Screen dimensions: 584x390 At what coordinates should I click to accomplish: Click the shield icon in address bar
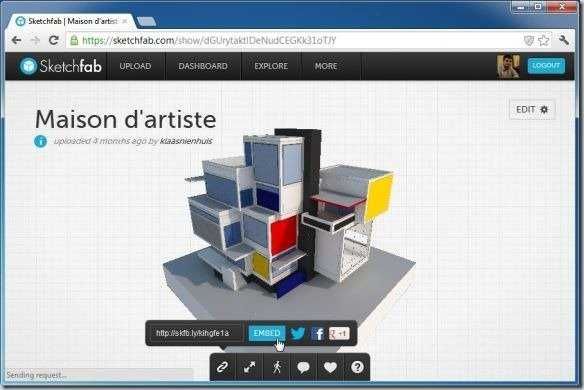pos(529,40)
